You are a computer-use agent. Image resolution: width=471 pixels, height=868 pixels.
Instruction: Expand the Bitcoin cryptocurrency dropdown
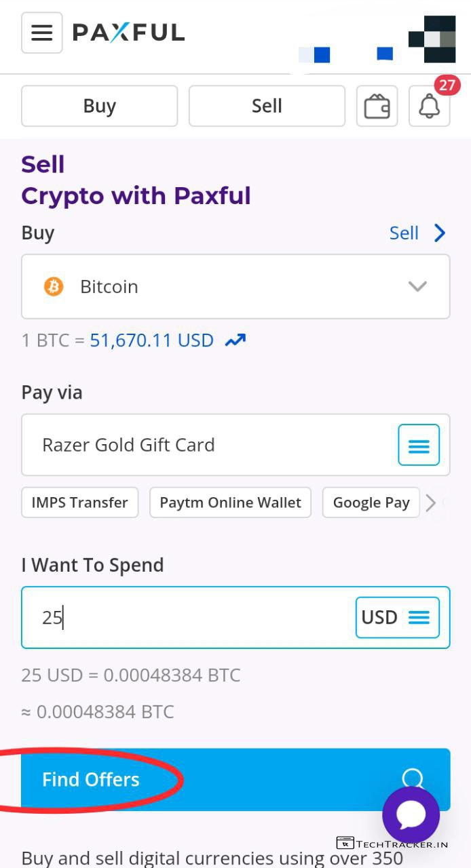coord(417,287)
